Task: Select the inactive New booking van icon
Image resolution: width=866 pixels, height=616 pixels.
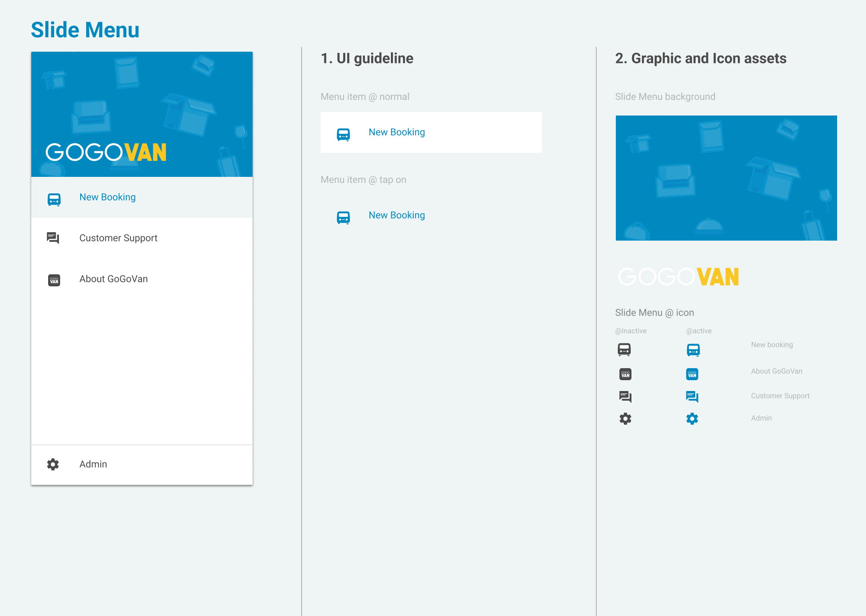Action: tap(624, 350)
